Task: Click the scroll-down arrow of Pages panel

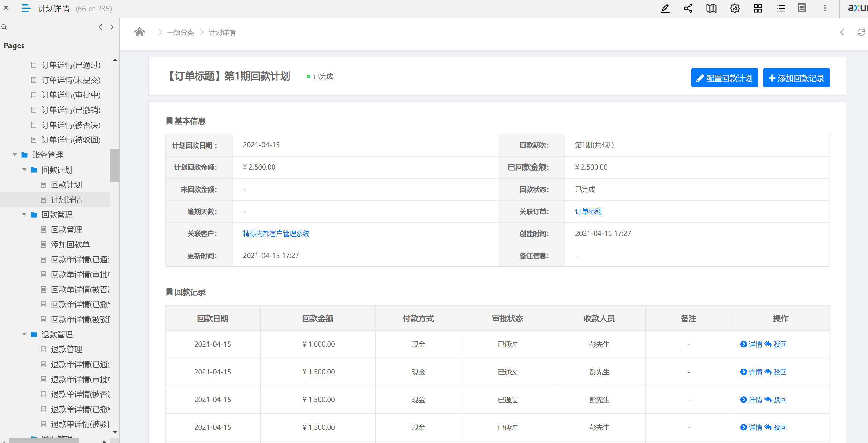Action: point(115,432)
